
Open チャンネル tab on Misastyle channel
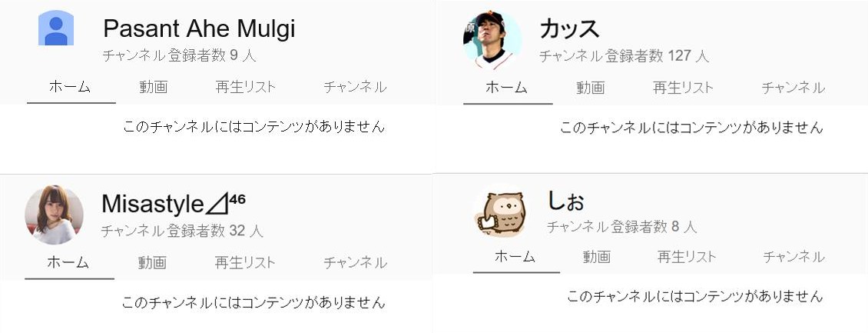pyautogui.click(x=355, y=263)
